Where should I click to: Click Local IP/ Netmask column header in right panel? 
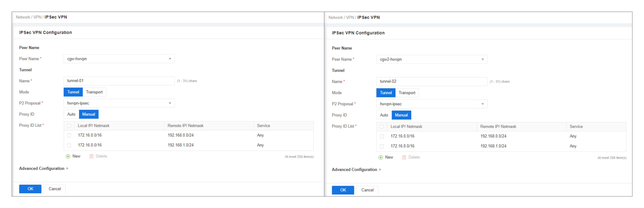point(406,127)
